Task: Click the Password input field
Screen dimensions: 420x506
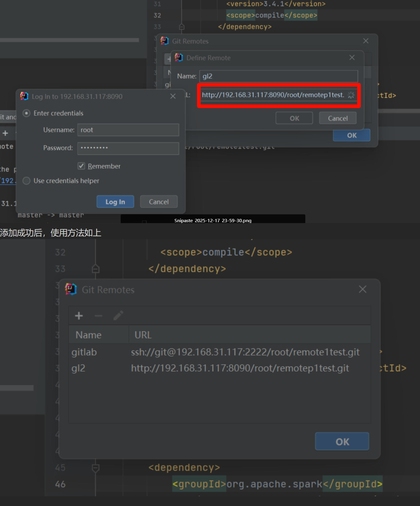Action: tap(128, 148)
